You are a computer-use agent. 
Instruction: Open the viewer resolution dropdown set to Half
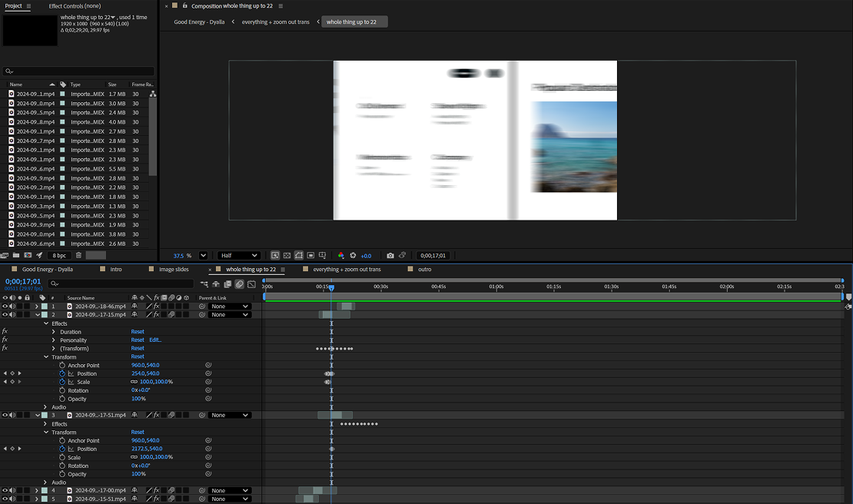238,255
